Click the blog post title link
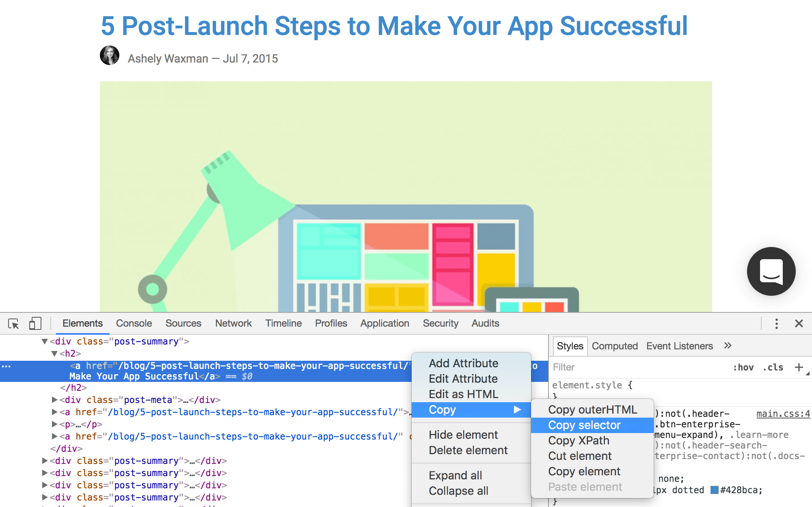Viewport: 812px width, 507px height. [394, 26]
